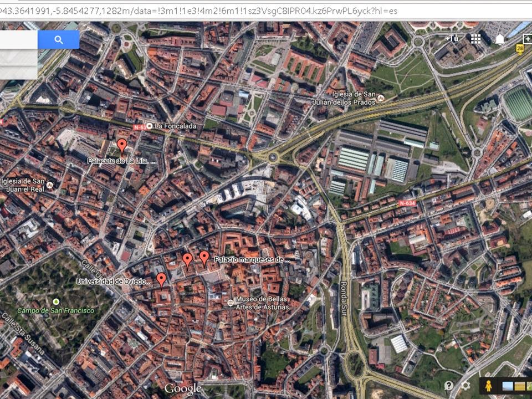This screenshot has height=399, width=532.
Task: Select the Iglesia de San Juan el Real marker
Action: [x=50, y=185]
